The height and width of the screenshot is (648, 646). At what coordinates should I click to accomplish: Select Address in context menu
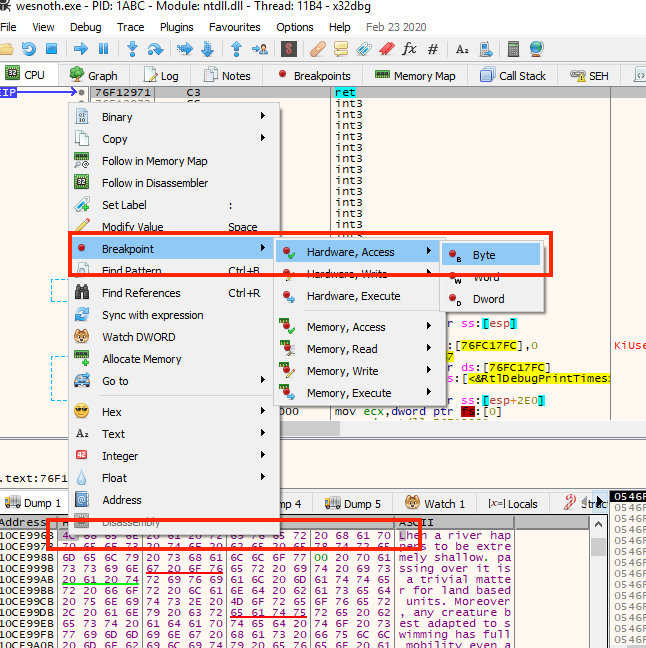[174, 500]
